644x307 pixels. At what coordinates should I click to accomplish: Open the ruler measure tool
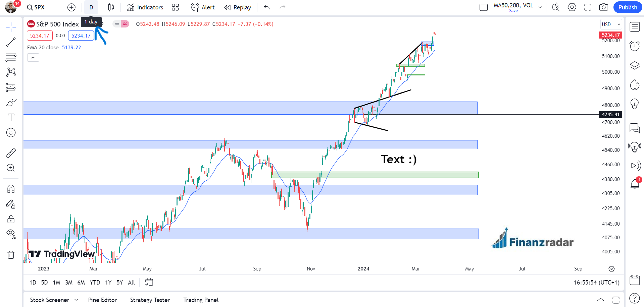pyautogui.click(x=11, y=153)
